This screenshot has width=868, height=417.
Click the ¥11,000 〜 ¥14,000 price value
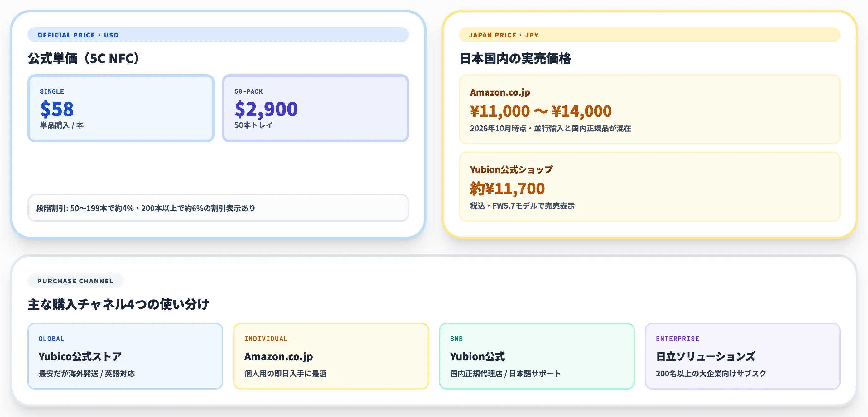(x=541, y=111)
